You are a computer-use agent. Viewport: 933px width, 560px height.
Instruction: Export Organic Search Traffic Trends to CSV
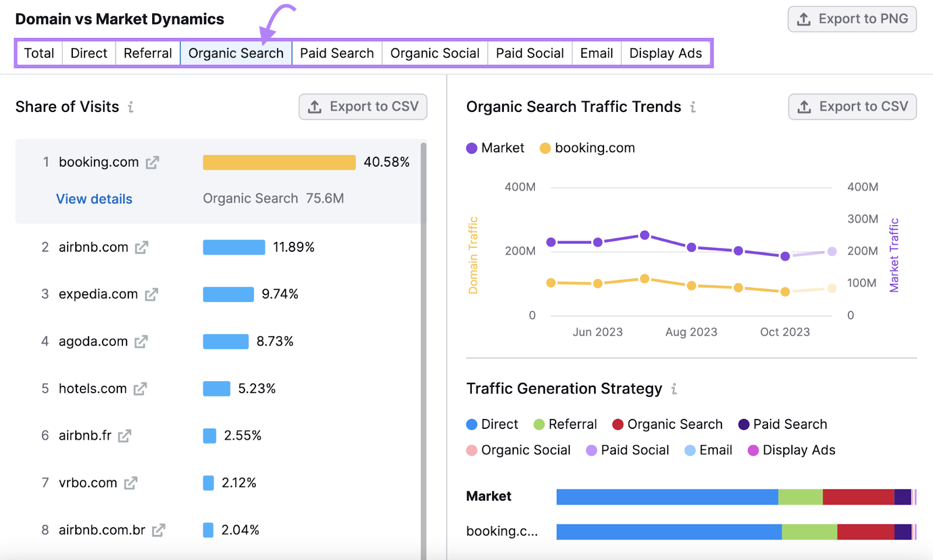click(x=852, y=107)
